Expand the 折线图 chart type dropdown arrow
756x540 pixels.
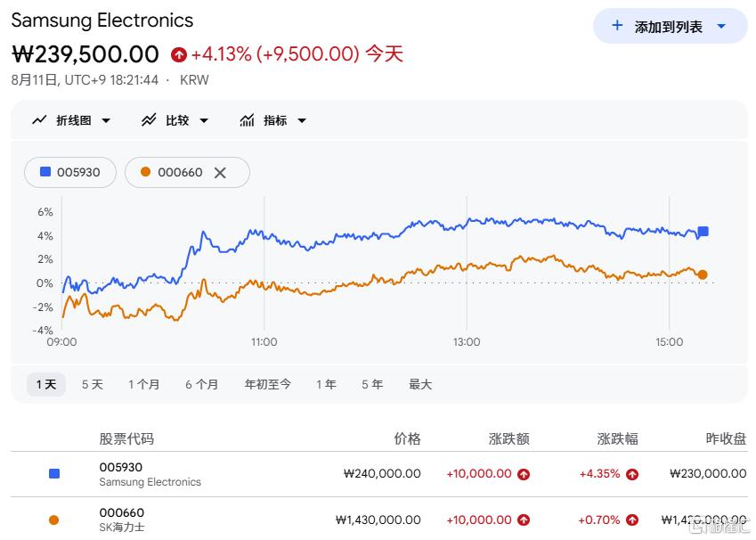click(106, 120)
